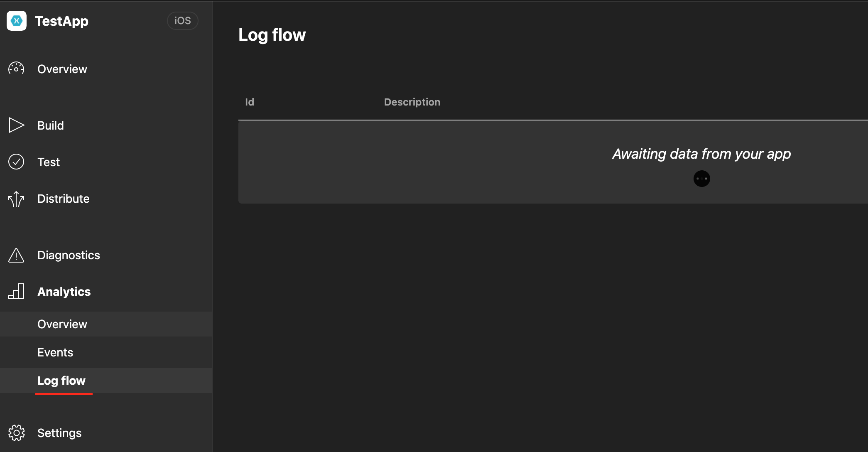Open the Distribute page
Viewport: 868px width, 452px height.
[x=64, y=199]
